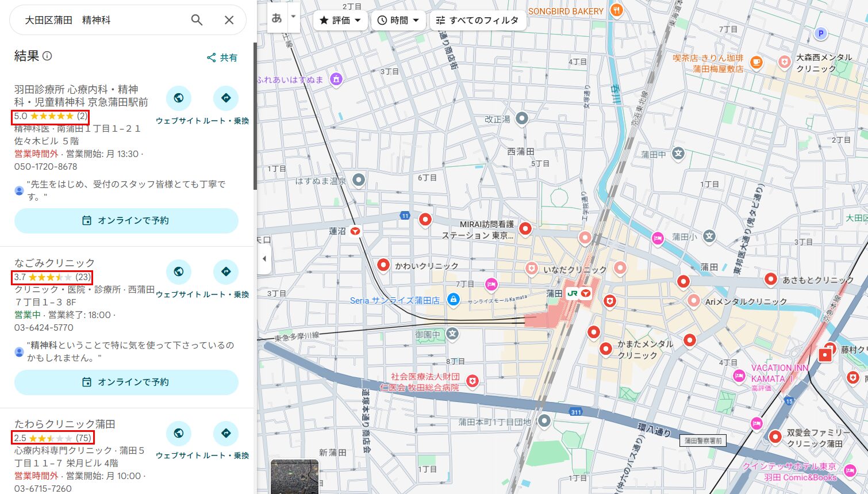This screenshot has height=494, width=868.
Task: Click オンラインで予約 under なごみクリニック
Action: click(x=126, y=382)
